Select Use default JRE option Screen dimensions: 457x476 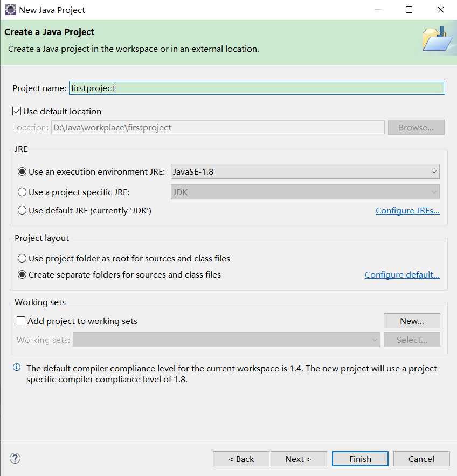point(22,210)
